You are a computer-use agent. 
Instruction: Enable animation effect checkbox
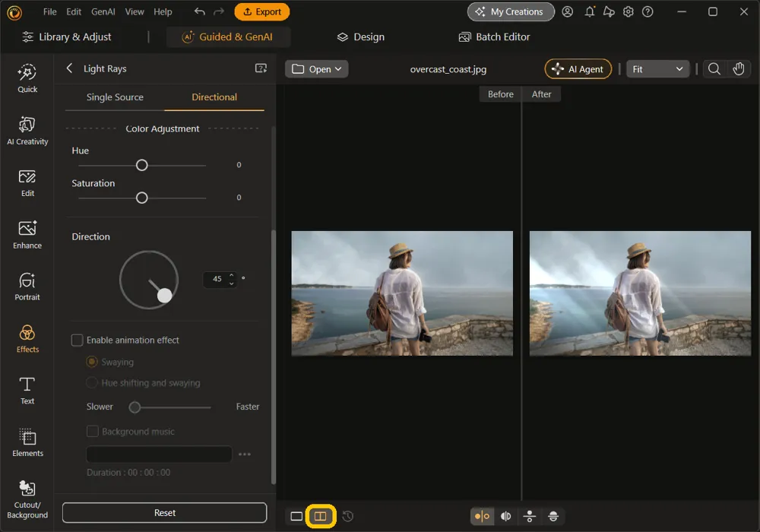point(77,340)
